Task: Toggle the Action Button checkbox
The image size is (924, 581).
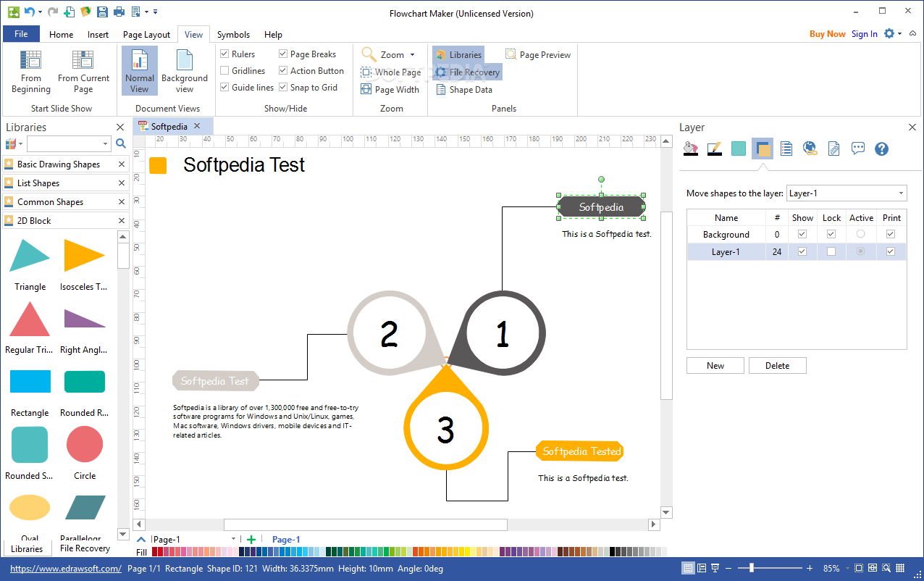Action: (283, 71)
